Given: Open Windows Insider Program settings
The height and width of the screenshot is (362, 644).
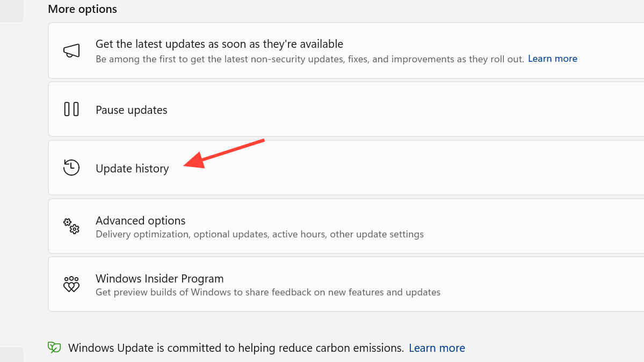Looking at the screenshot, I should pyautogui.click(x=160, y=279).
